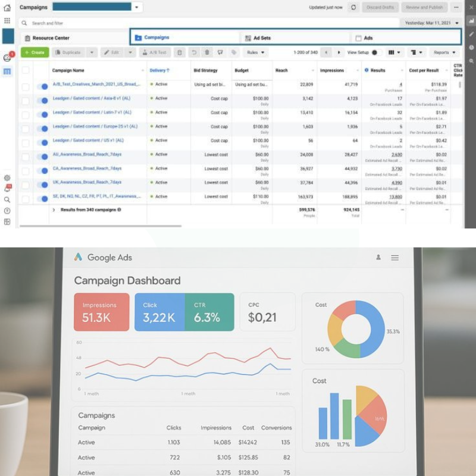Screen dimensions: 476x476
Task: Click the Home icon in left sidebar
Action: coord(7,8)
